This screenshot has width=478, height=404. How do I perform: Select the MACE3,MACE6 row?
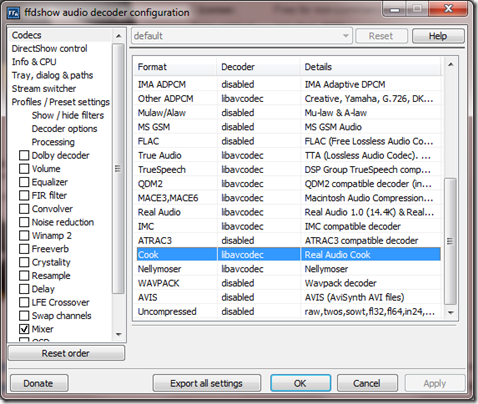point(289,198)
